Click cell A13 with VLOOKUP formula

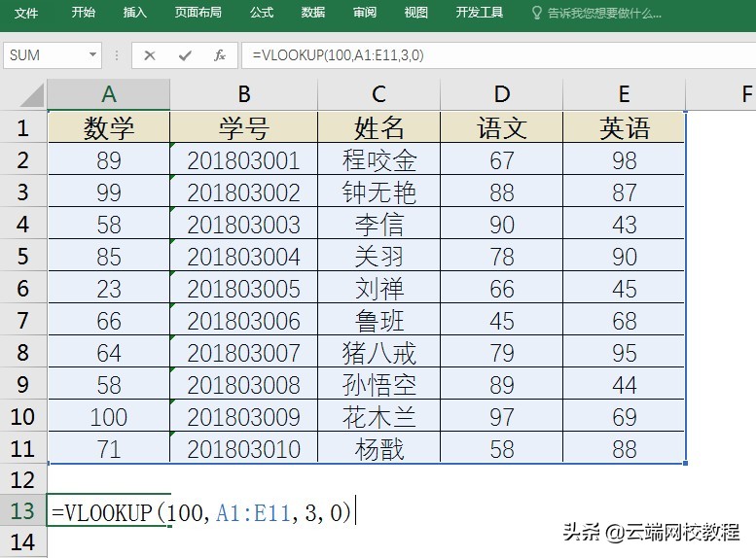coord(109,510)
